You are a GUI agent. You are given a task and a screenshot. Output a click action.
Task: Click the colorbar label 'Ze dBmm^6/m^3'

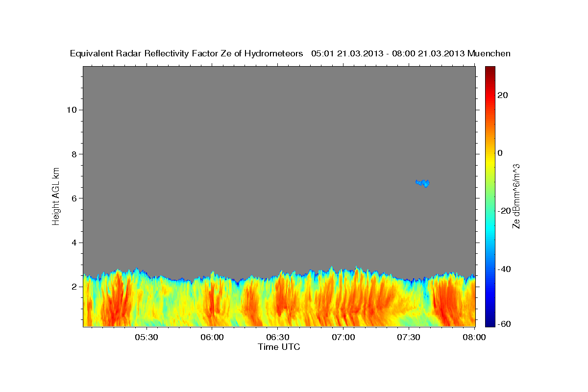(516, 196)
